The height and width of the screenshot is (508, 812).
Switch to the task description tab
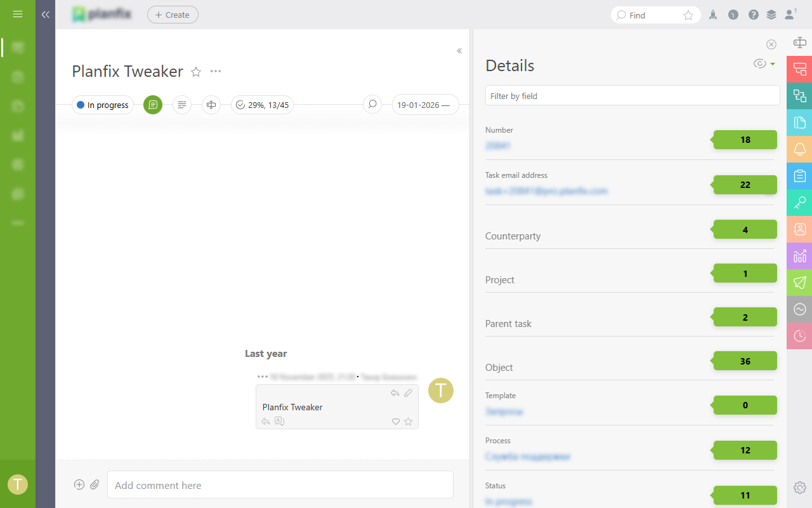pyautogui.click(x=182, y=105)
